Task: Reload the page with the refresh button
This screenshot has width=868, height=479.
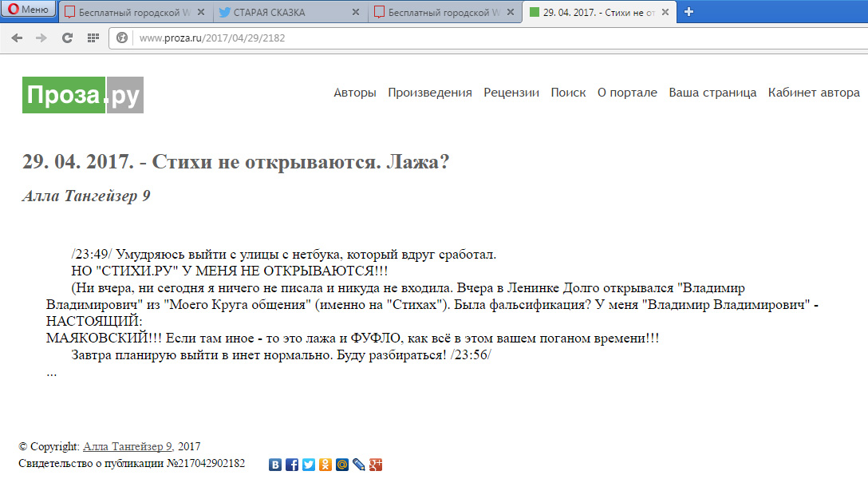Action: (67, 38)
